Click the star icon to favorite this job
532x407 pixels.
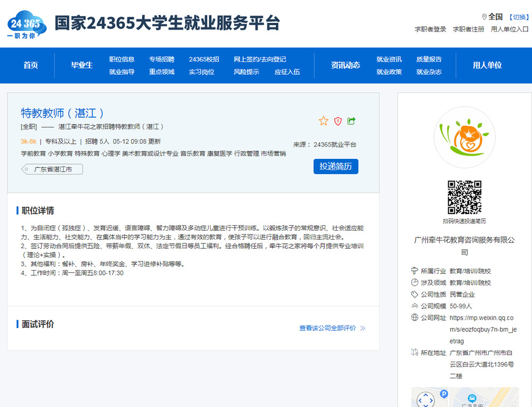tap(323, 121)
